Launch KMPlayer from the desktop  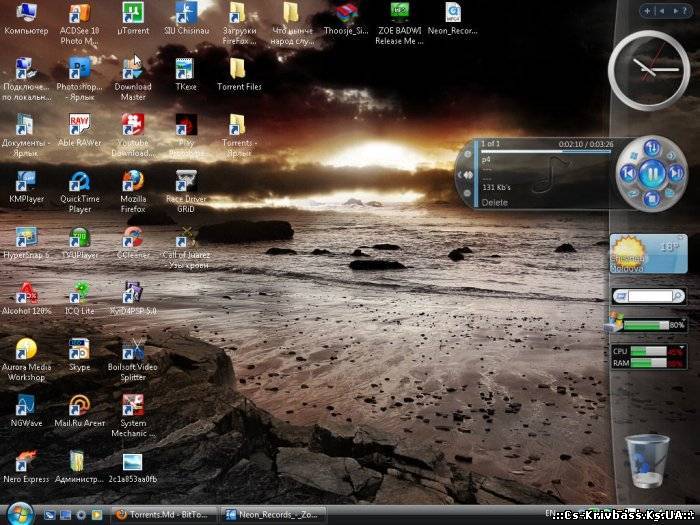point(26,187)
